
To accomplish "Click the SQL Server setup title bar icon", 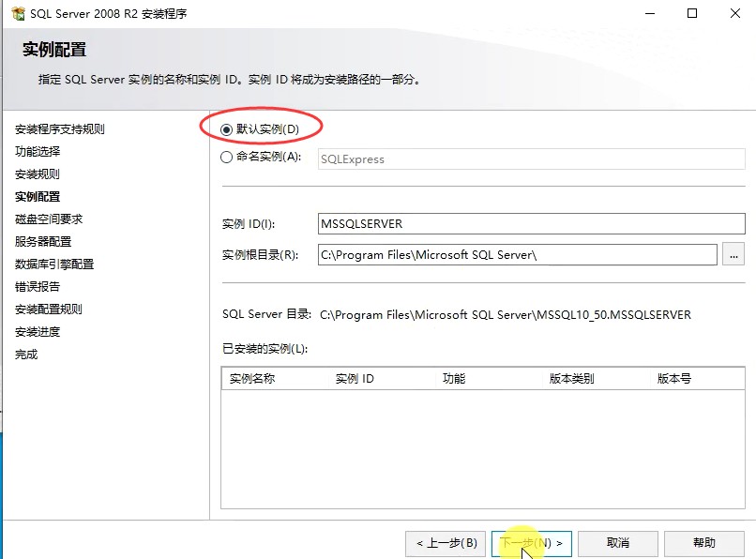I will pyautogui.click(x=18, y=13).
